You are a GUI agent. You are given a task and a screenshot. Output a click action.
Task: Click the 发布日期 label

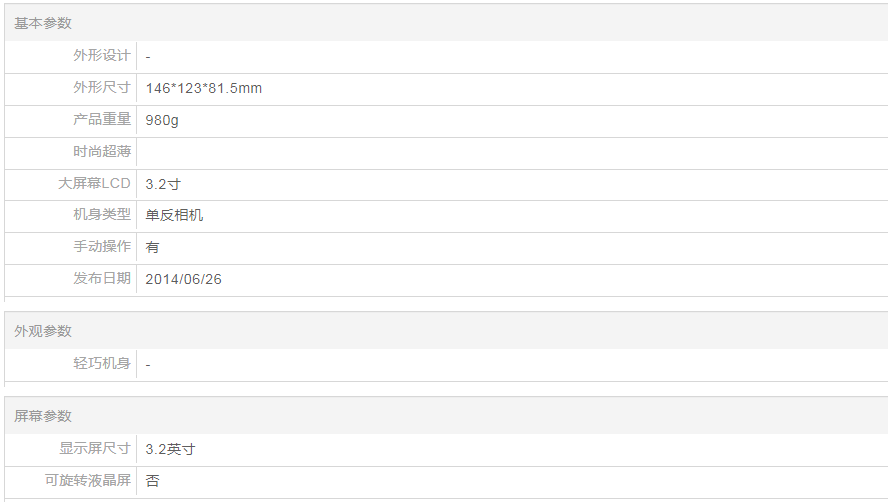(x=101, y=279)
